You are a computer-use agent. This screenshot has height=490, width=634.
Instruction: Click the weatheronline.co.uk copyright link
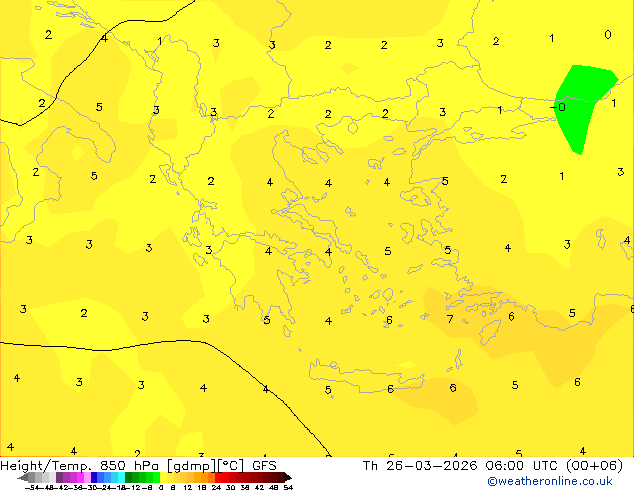coord(550,481)
